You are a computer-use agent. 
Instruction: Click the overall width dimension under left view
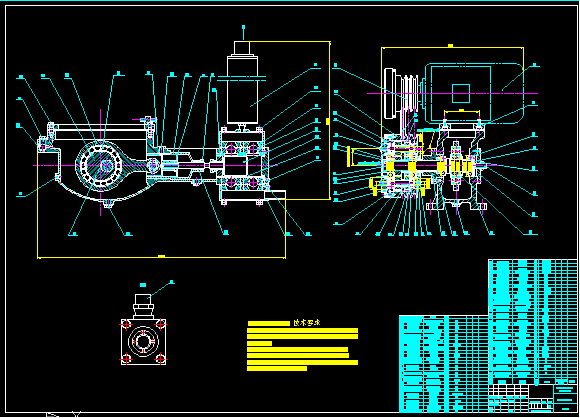[161, 256]
